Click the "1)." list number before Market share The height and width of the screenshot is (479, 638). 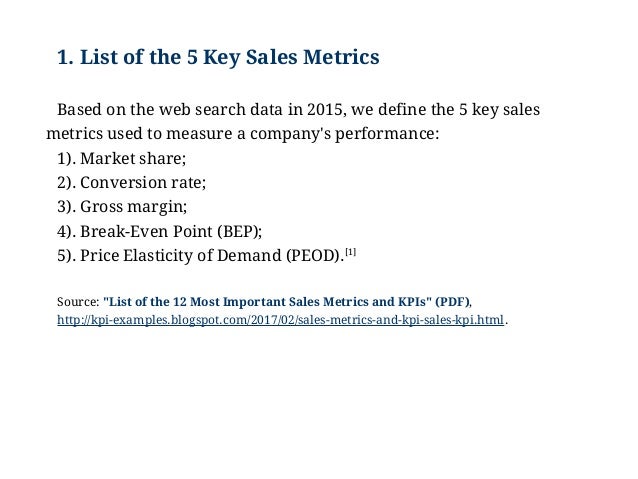tap(67, 158)
